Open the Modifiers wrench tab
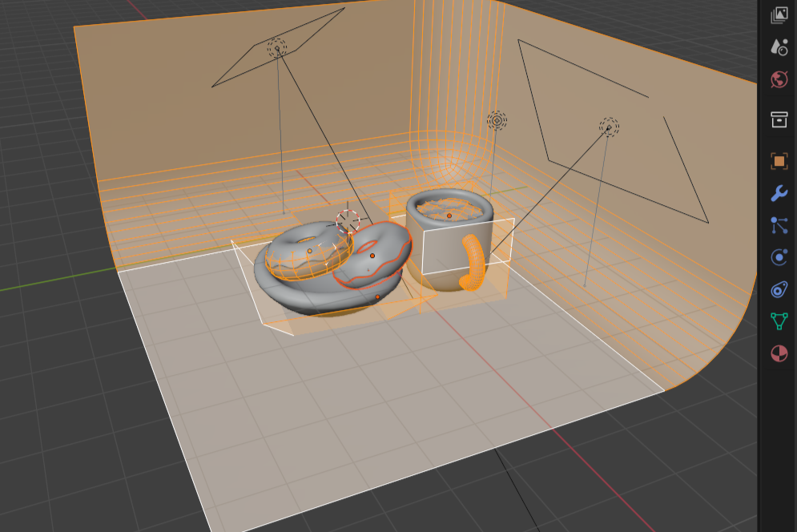This screenshot has height=532, width=797. click(779, 193)
